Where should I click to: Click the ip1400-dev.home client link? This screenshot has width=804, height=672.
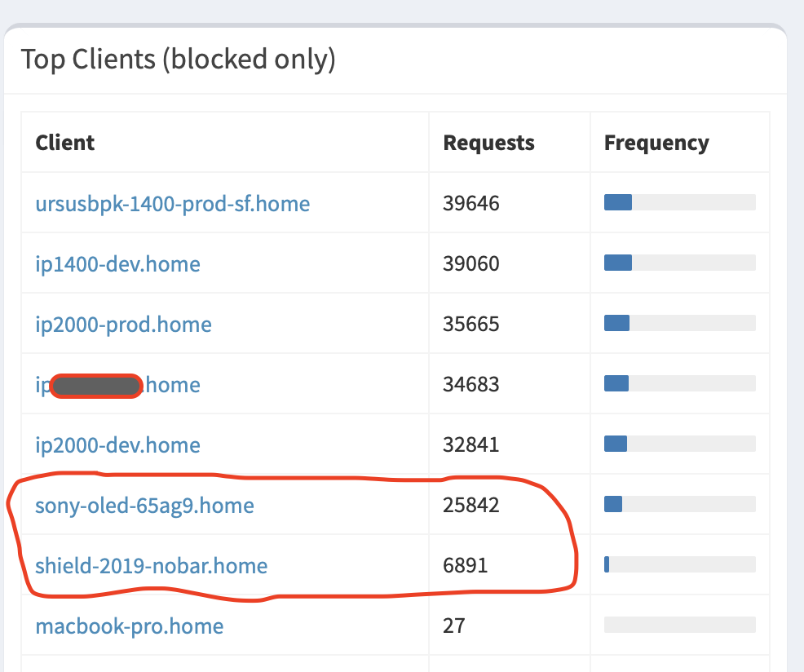117,263
